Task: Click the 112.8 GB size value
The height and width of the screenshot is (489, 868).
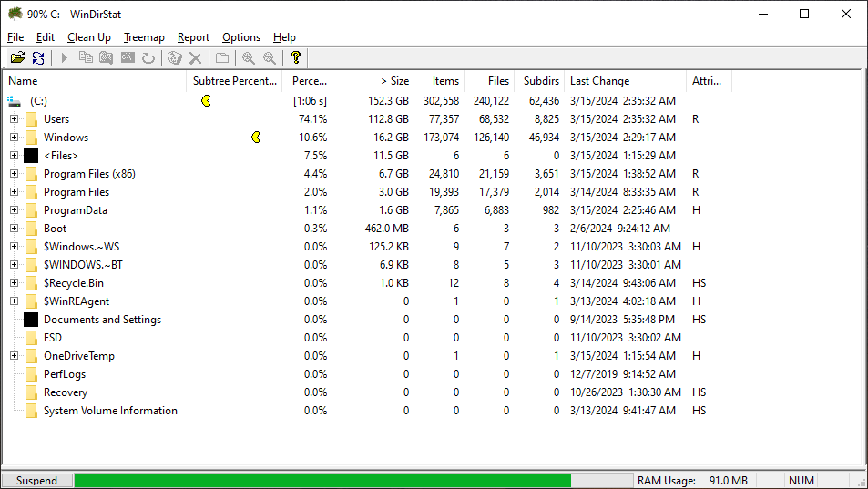Action: pos(389,119)
